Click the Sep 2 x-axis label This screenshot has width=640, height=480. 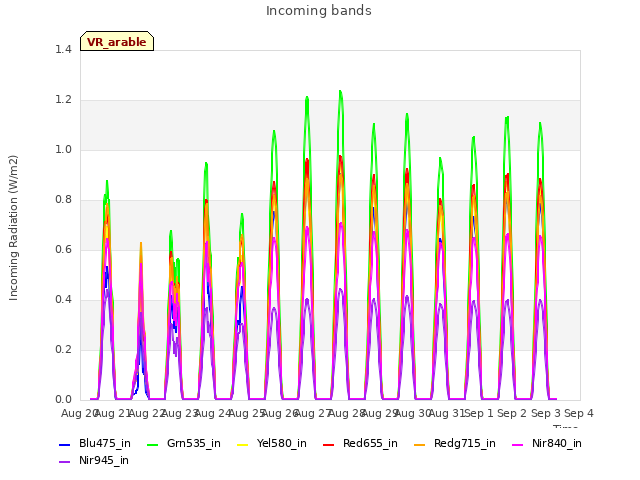tap(512, 413)
